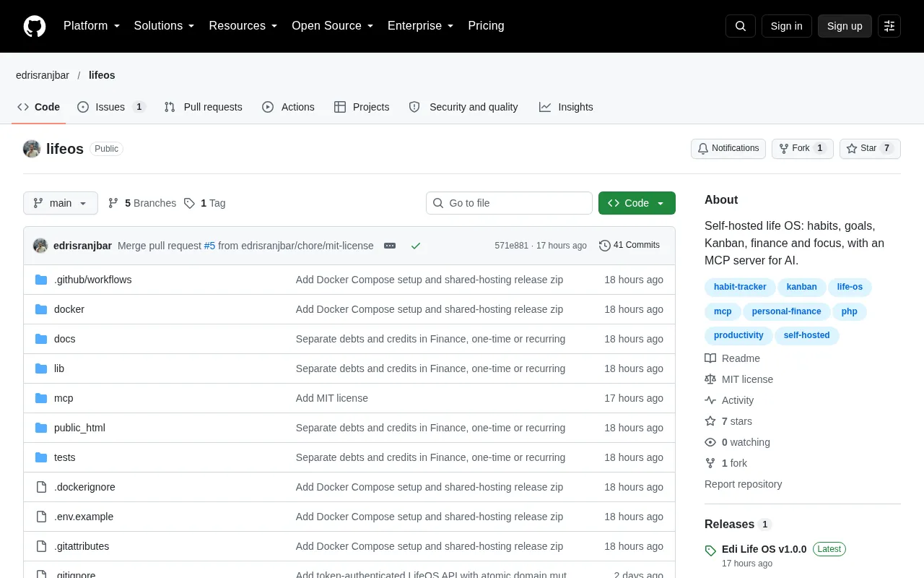The width and height of the screenshot is (924, 578).
Task: Switch to the Issues tab
Action: (x=111, y=107)
